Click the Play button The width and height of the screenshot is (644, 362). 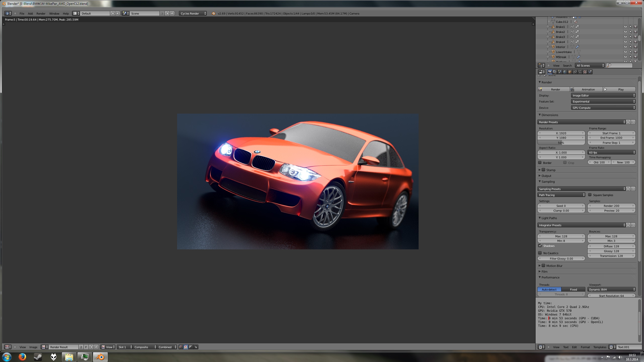click(619, 89)
